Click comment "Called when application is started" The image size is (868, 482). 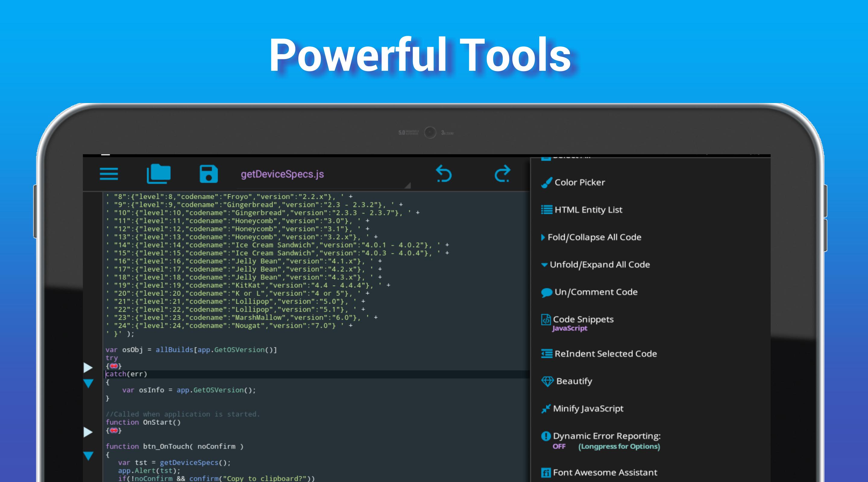coord(183,414)
